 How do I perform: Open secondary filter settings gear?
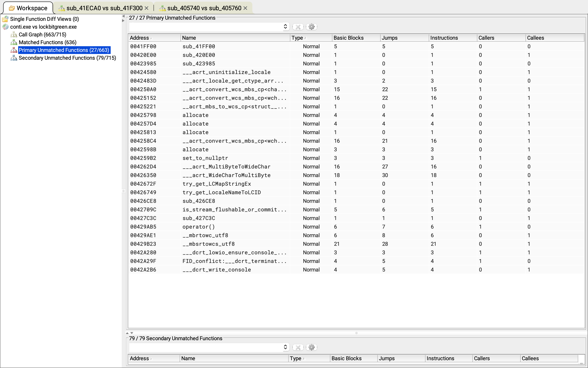click(312, 347)
